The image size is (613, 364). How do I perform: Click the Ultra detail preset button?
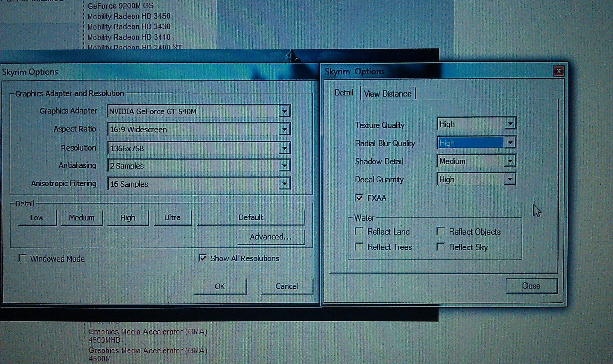(x=172, y=218)
